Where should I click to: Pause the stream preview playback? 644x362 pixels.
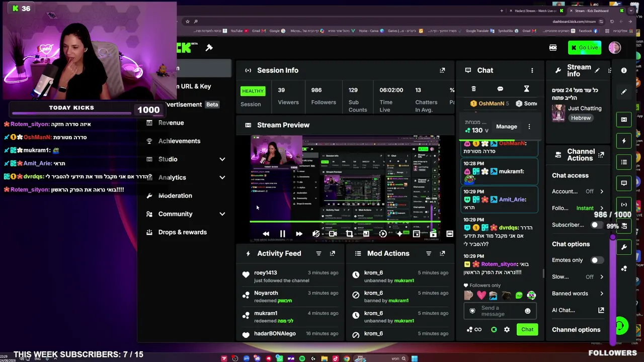[x=282, y=234]
